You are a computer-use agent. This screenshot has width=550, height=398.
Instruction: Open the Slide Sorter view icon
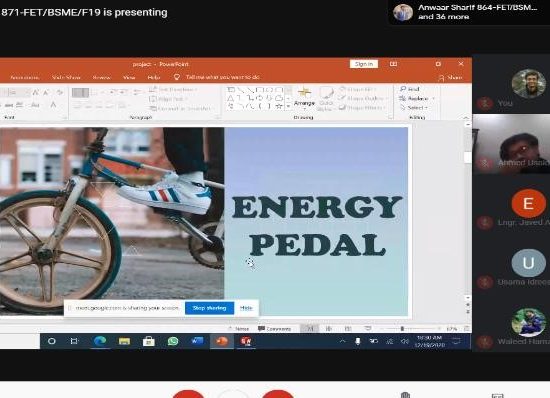coord(329,329)
